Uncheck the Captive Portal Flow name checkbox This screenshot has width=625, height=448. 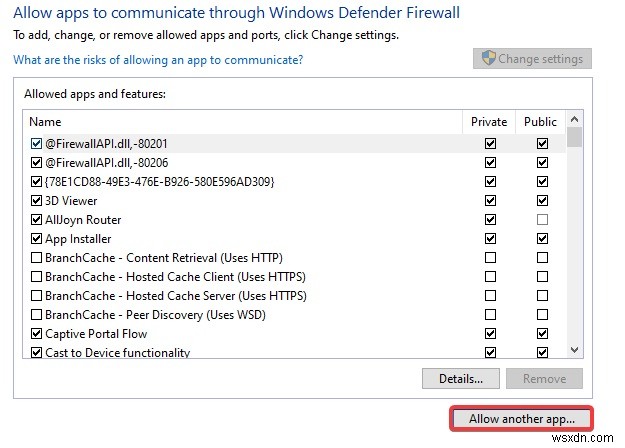(36, 334)
